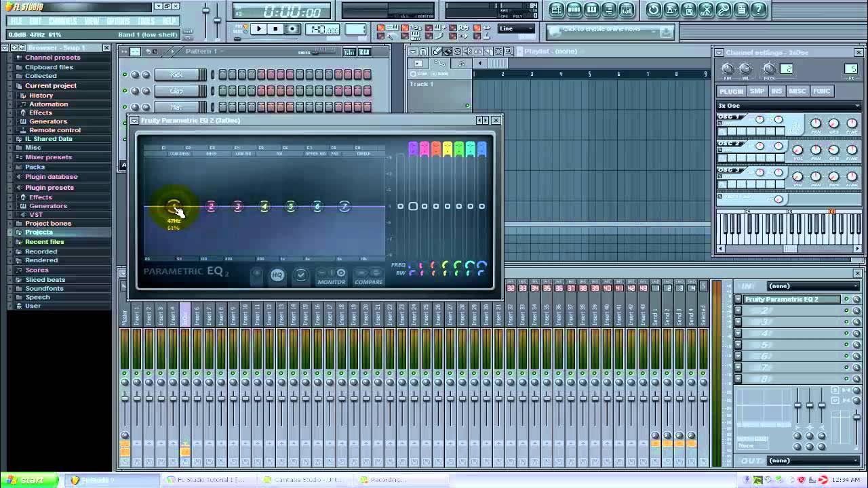
Task: Toggle the first step of the Kick channel
Action: pos(222,75)
